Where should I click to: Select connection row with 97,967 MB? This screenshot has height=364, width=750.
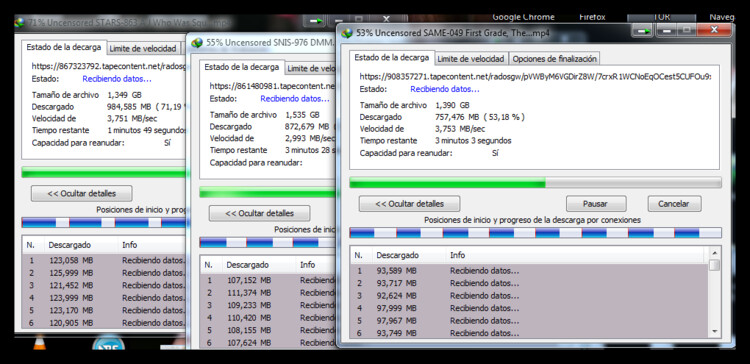point(529,320)
